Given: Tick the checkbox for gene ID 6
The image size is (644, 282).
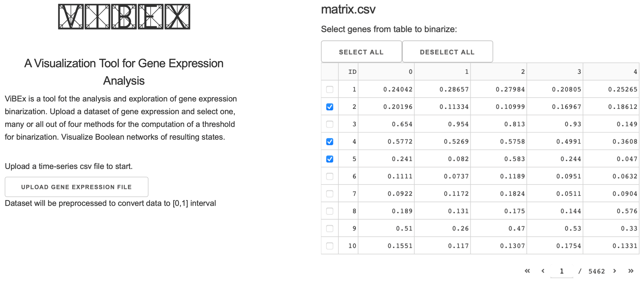Looking at the screenshot, I should pyautogui.click(x=329, y=176).
